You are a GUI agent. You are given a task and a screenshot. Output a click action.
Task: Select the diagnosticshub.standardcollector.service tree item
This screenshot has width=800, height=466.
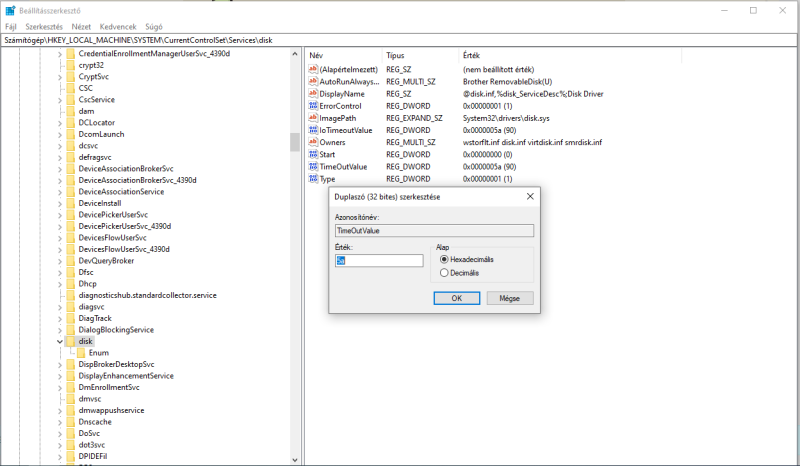click(x=147, y=295)
